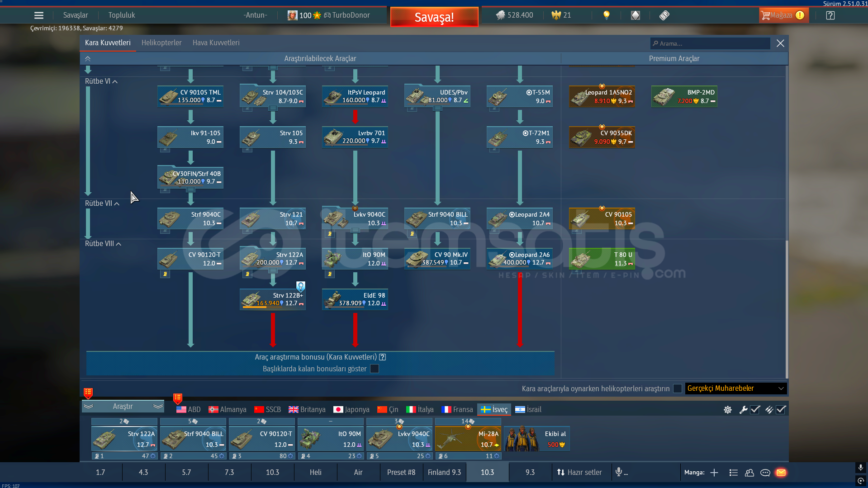Select the Almanya nation tab
This screenshot has height=488, width=868.
point(228,410)
